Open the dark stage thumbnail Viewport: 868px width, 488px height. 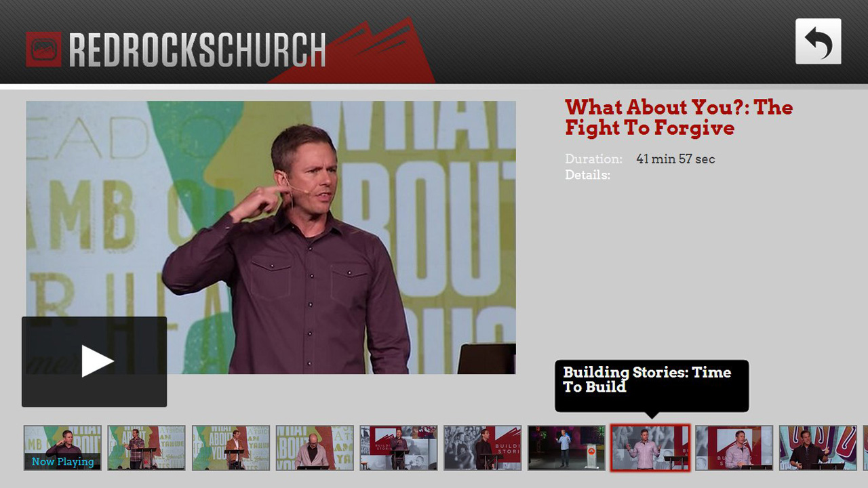click(566, 448)
